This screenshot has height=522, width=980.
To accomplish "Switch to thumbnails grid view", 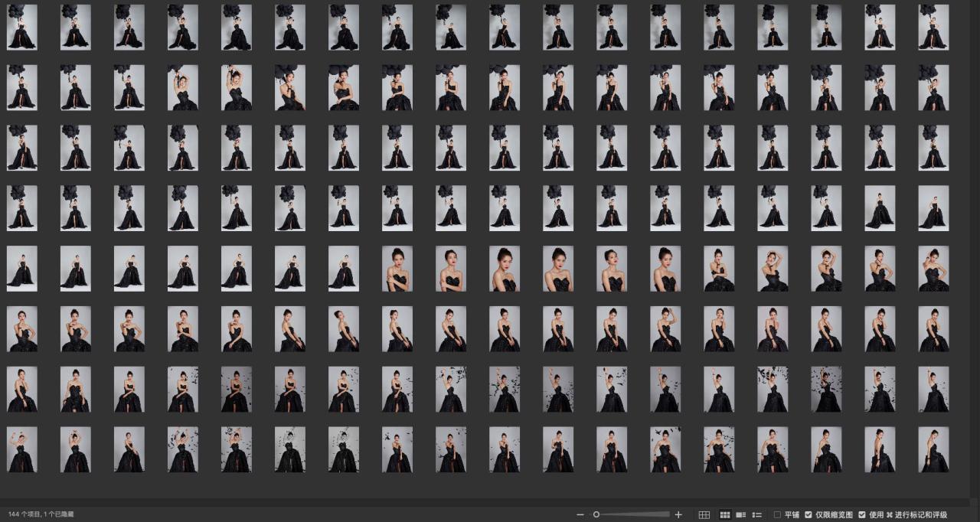I will [x=724, y=515].
